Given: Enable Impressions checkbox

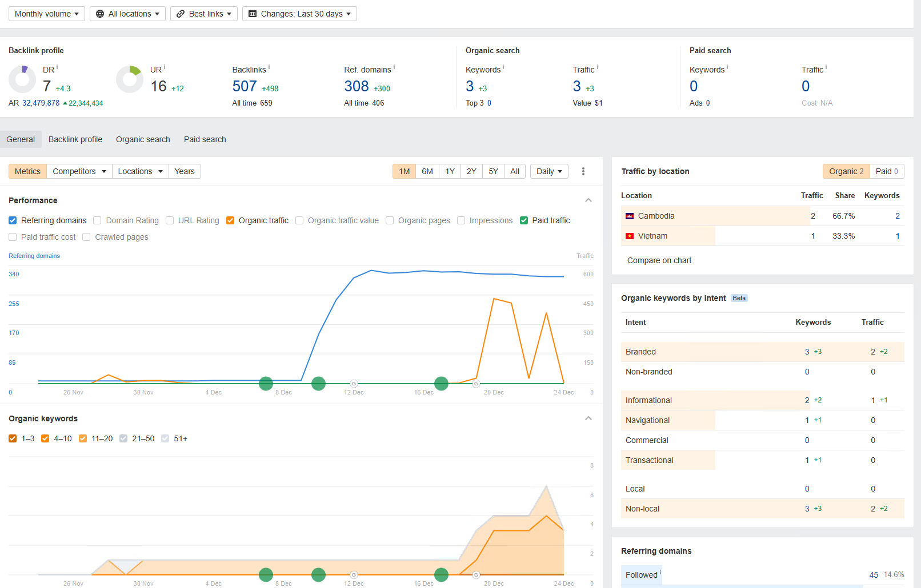Looking at the screenshot, I should point(461,220).
